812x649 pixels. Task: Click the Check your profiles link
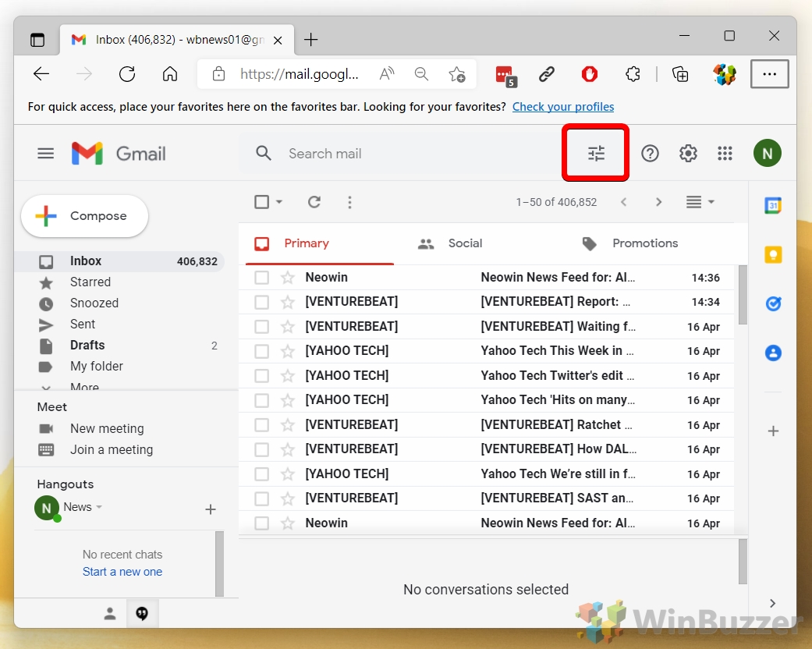[x=563, y=106]
